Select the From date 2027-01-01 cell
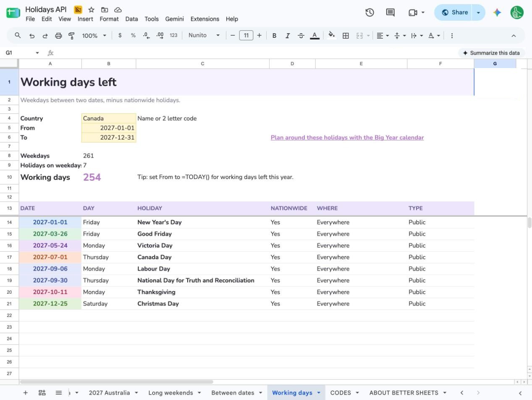The image size is (532, 400). coord(109,128)
